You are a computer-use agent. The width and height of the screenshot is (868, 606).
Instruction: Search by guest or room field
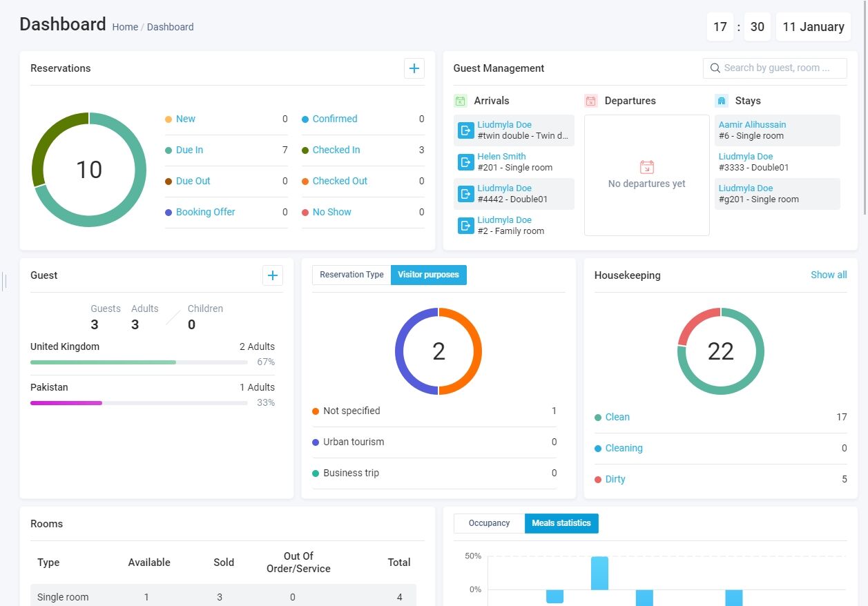(x=775, y=68)
